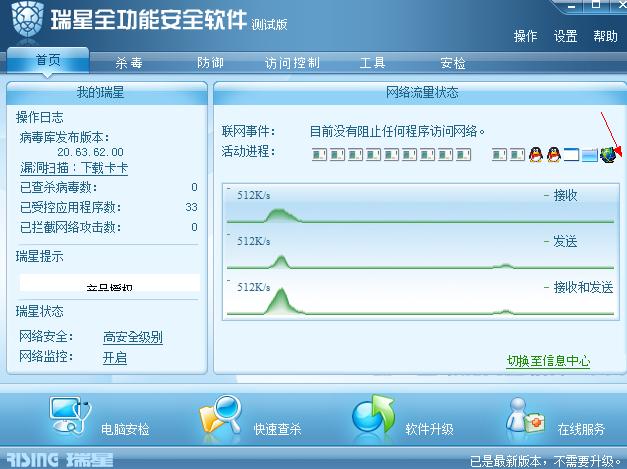Click the 已受控应用程序数 count 33

(192, 207)
